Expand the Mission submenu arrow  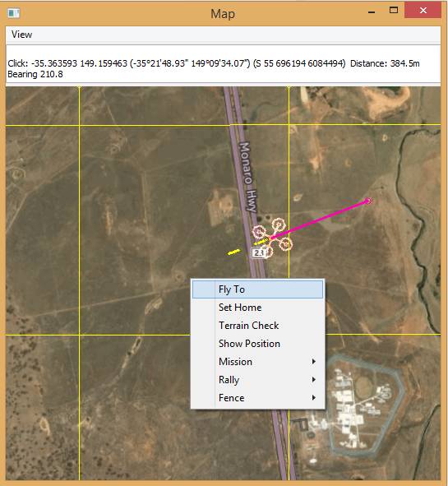point(314,361)
